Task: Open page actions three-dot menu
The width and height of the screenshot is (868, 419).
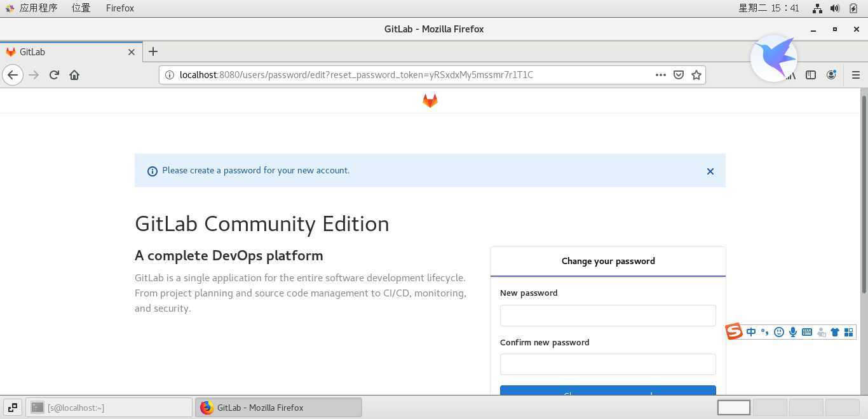Action: pyautogui.click(x=661, y=75)
